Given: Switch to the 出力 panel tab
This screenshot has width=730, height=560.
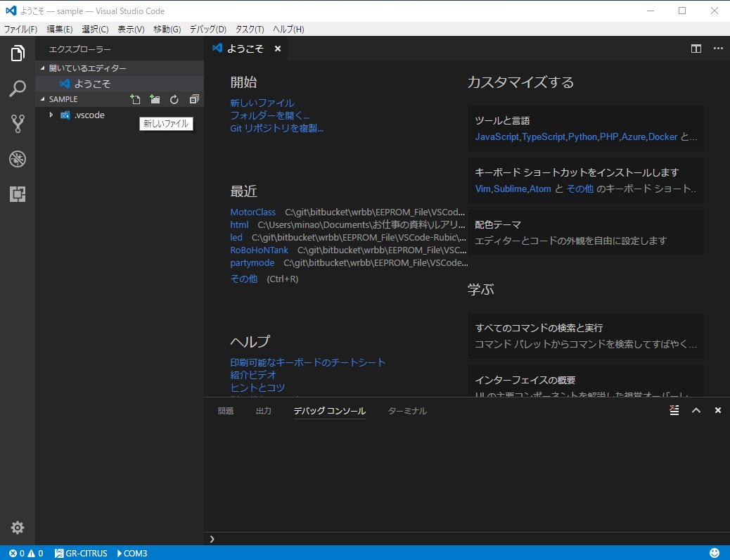Looking at the screenshot, I should pyautogui.click(x=264, y=410).
